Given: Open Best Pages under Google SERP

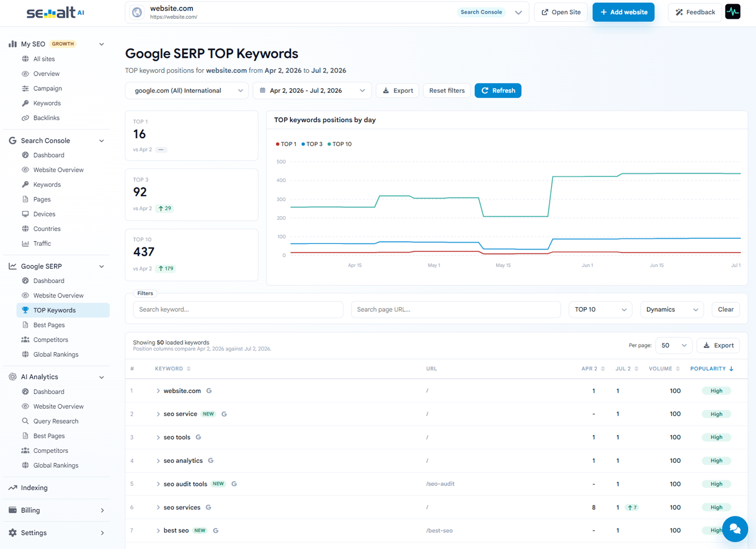Looking at the screenshot, I should 49,325.
